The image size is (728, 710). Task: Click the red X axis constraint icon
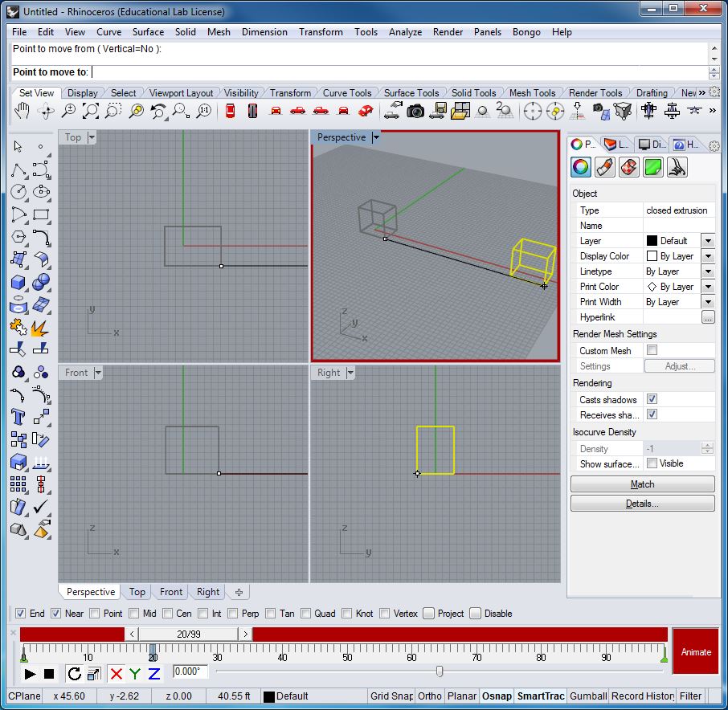point(116,673)
